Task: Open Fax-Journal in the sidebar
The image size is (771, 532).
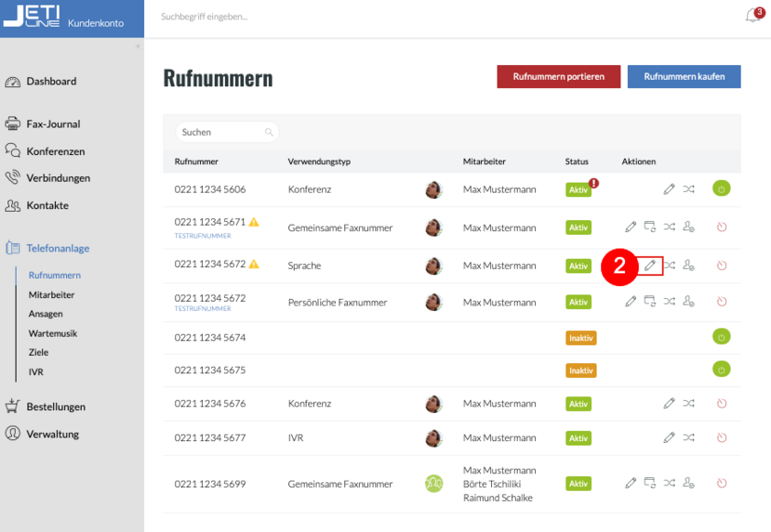Action: click(x=52, y=124)
